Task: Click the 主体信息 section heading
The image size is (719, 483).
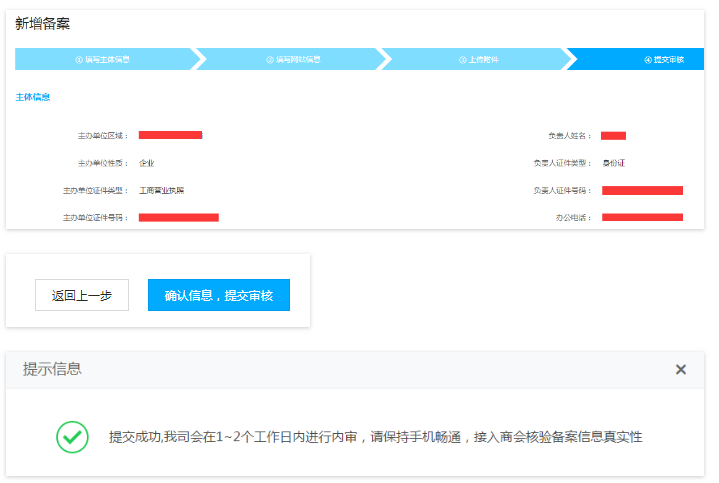Action: tap(33, 97)
